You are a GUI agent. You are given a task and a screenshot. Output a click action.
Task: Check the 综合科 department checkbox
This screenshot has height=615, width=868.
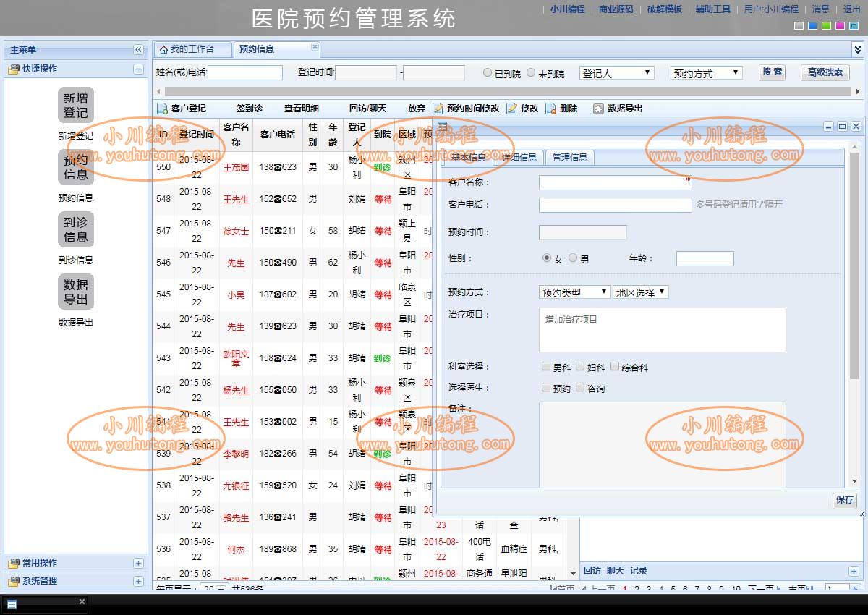click(x=615, y=367)
